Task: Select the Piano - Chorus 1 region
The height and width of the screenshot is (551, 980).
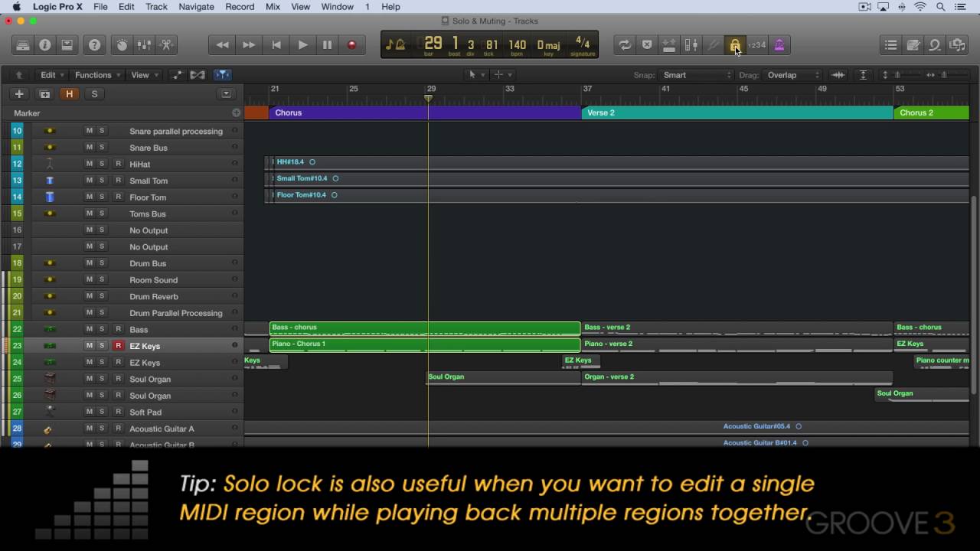Action: (x=425, y=345)
